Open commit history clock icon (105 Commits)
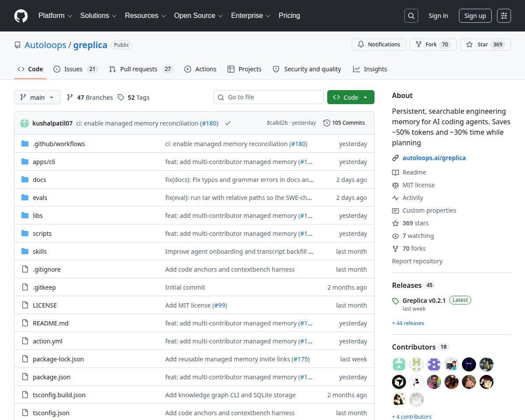 point(327,123)
